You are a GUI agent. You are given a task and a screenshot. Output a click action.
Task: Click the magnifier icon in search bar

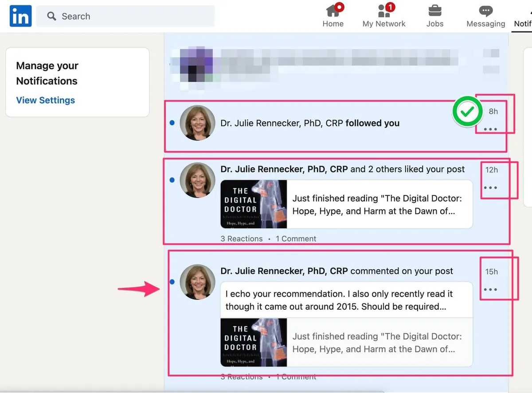click(x=52, y=16)
